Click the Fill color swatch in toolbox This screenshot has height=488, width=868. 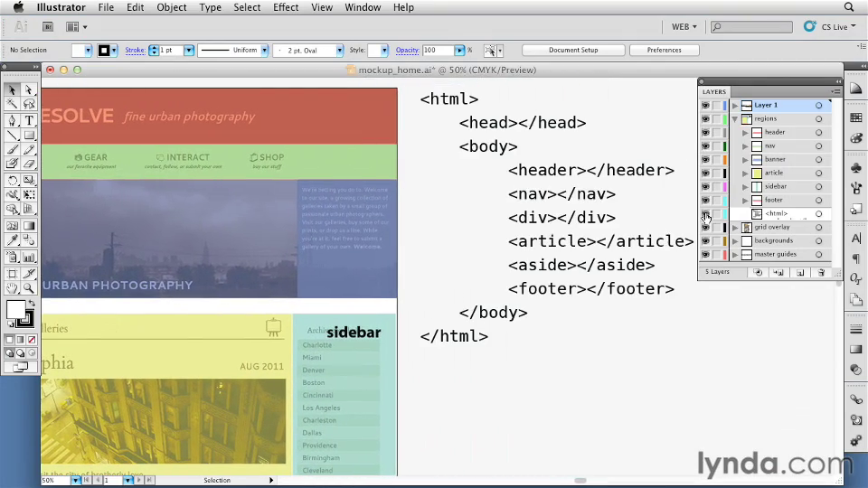[15, 310]
